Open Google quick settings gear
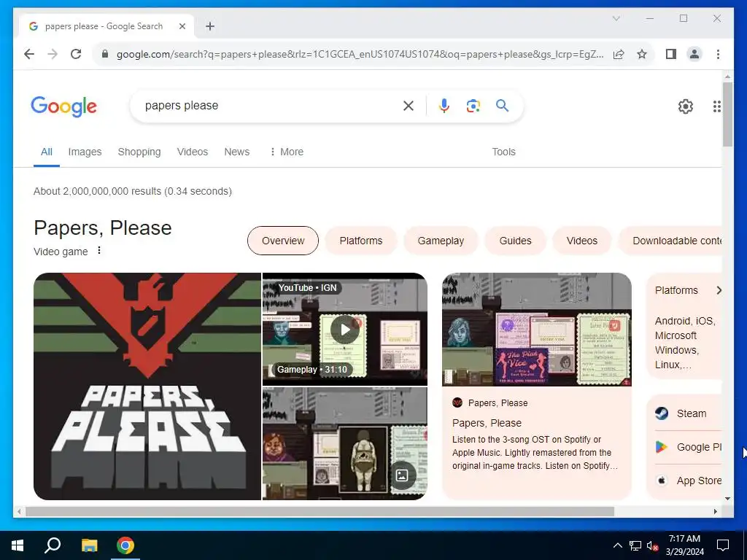747x560 pixels. pos(686,106)
